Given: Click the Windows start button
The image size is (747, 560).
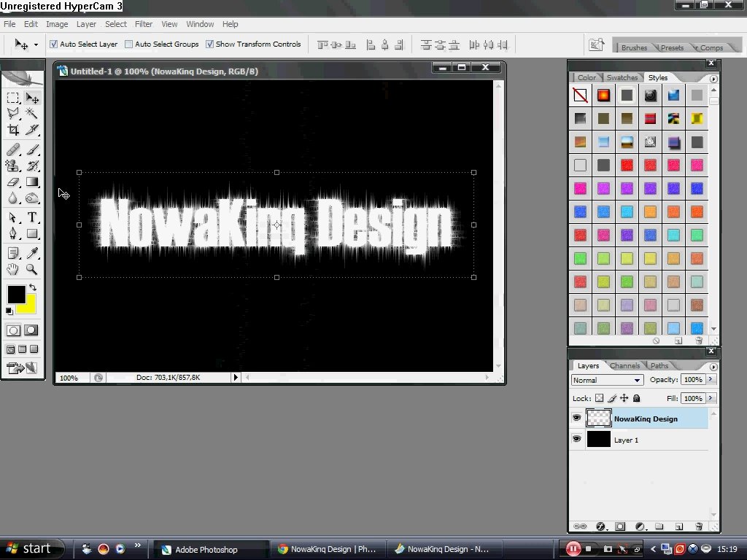Looking at the screenshot, I should pos(32,549).
